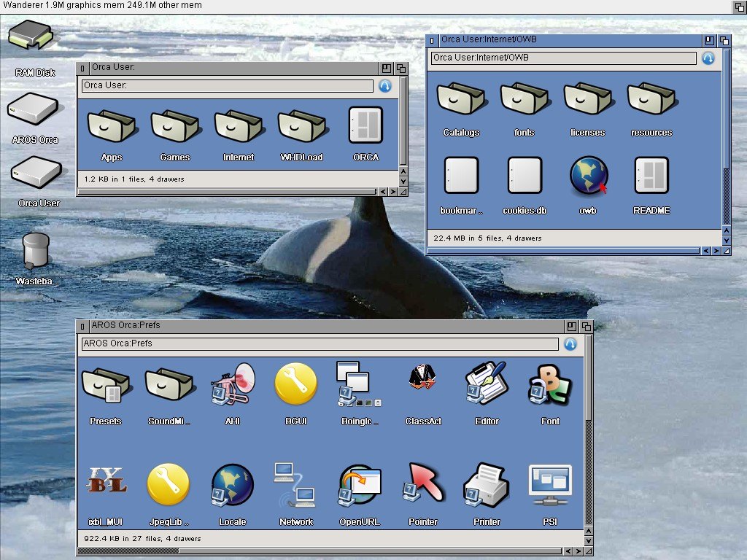
Task: Open the Printer preferences icon
Action: (x=487, y=485)
